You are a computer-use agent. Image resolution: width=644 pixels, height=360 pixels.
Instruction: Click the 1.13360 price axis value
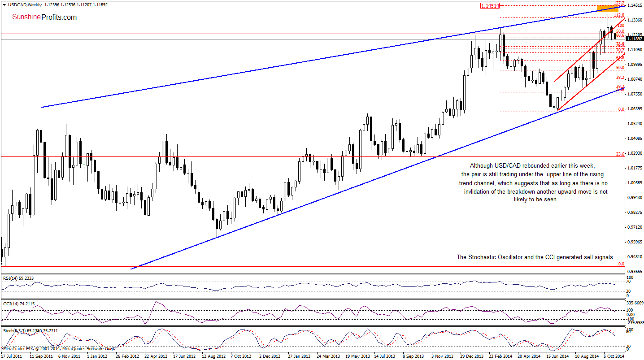pos(635,20)
